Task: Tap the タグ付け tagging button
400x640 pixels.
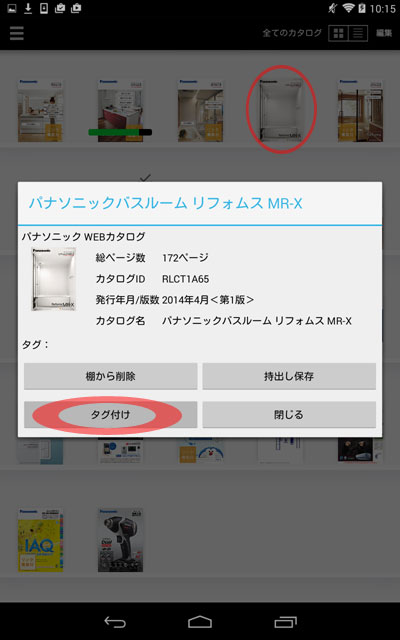Action: (x=110, y=415)
